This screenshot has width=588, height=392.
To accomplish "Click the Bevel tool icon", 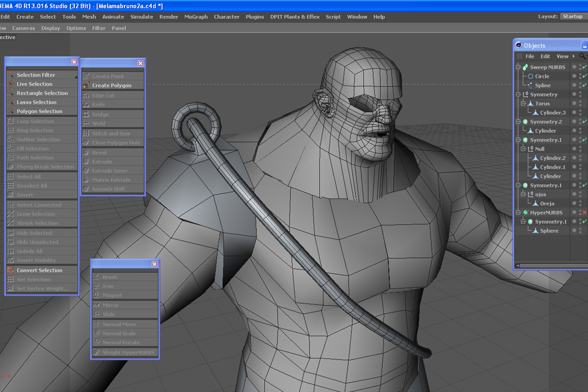I will [x=86, y=153].
